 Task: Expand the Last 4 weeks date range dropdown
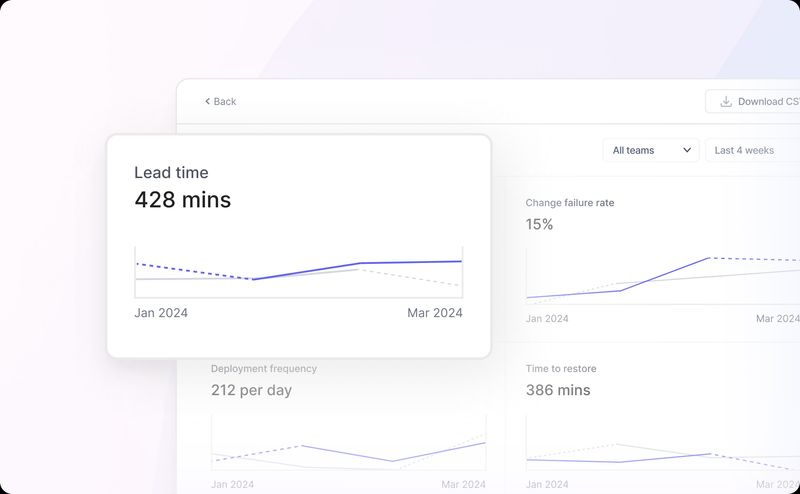[750, 150]
